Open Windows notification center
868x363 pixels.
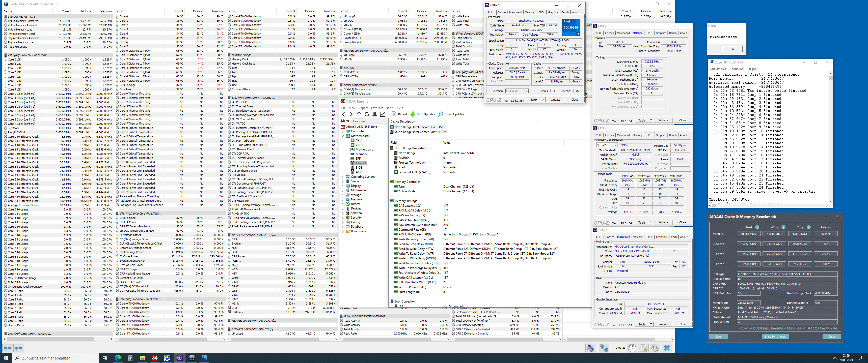click(860, 358)
